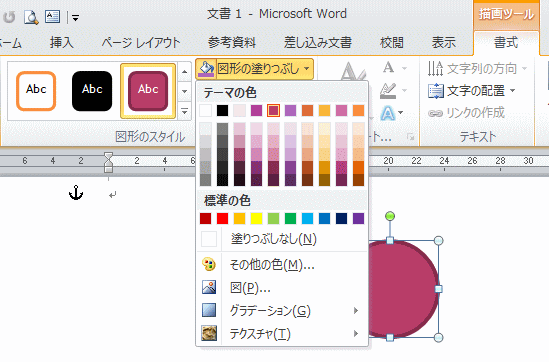
Task: Click the anchor icon in the document margin
Action: (x=76, y=193)
